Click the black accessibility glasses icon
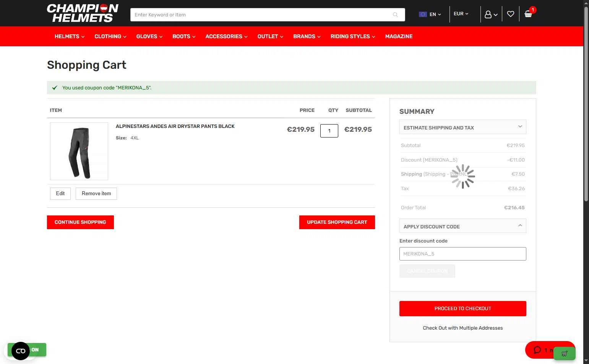The height and width of the screenshot is (364, 589). point(21,351)
